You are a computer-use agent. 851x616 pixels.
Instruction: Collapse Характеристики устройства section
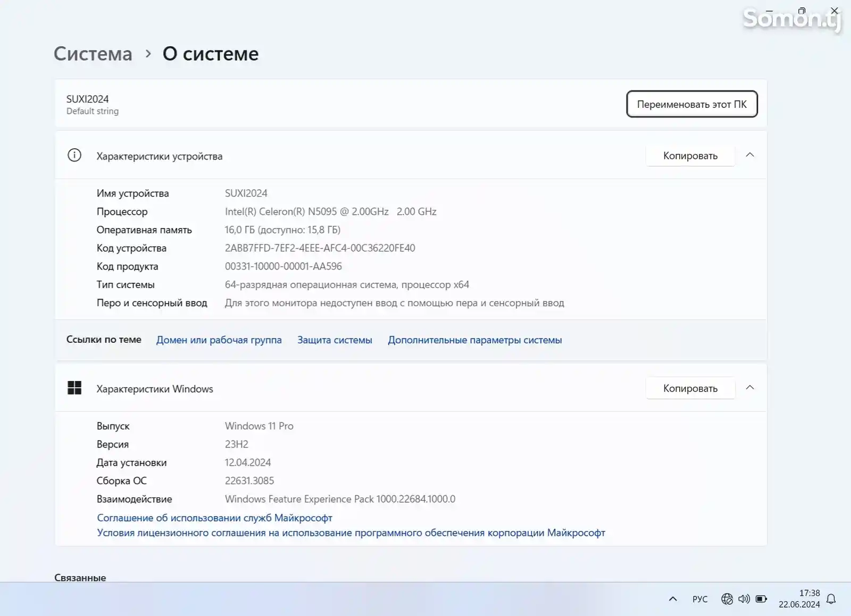click(x=750, y=155)
